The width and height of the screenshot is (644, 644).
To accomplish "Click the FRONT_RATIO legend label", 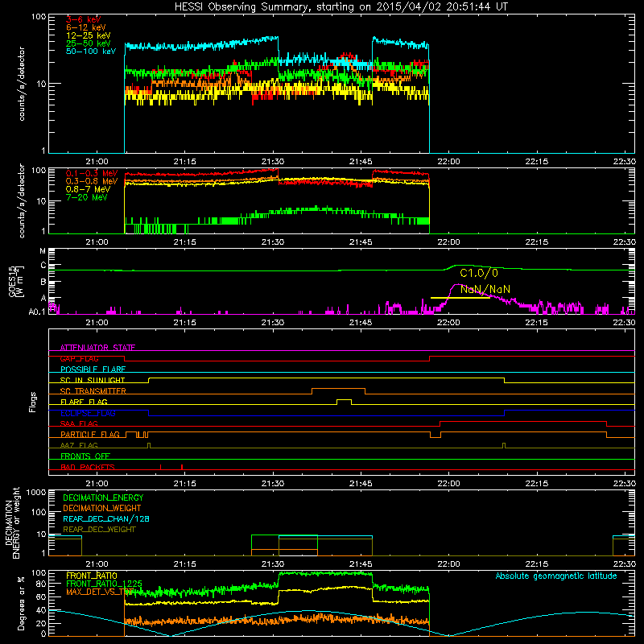I will (x=92, y=576).
